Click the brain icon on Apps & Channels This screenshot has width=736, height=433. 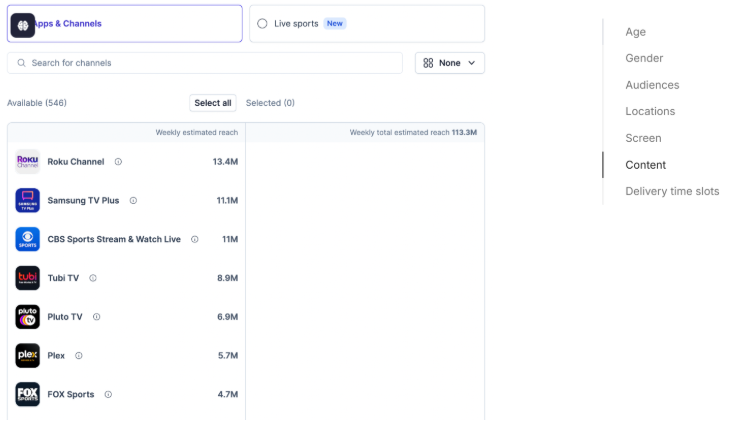[23, 25]
